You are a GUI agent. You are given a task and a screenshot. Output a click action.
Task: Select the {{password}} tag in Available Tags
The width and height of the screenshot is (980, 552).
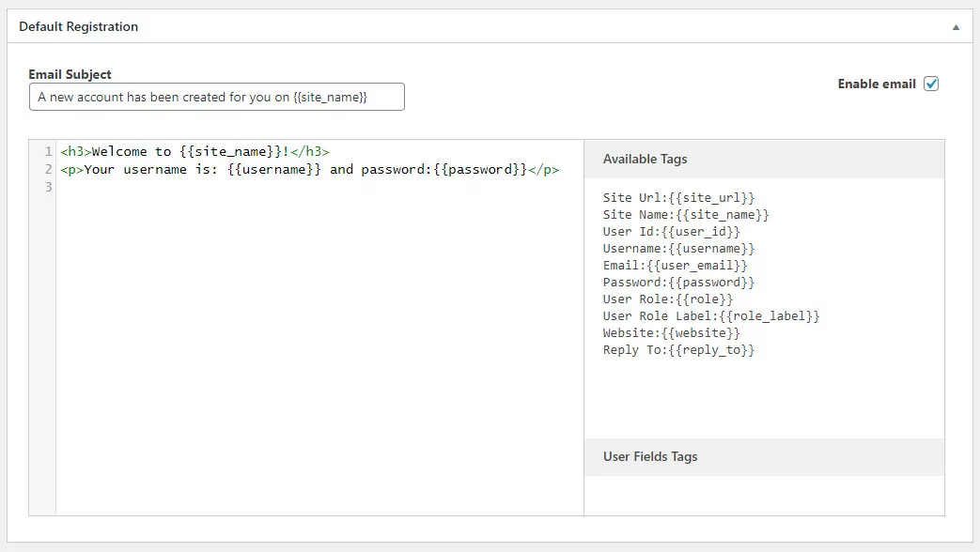coord(711,283)
